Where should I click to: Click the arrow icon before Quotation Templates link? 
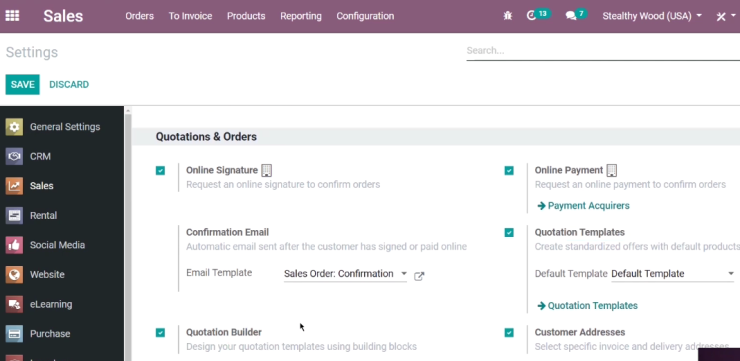pos(541,306)
